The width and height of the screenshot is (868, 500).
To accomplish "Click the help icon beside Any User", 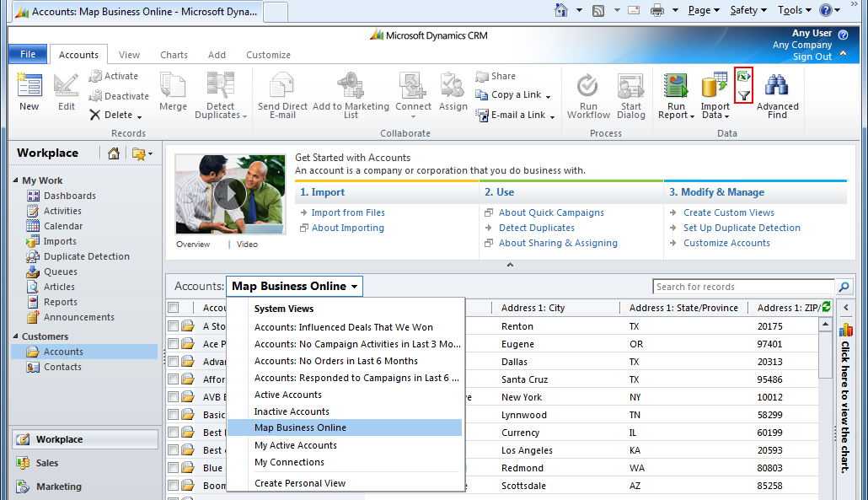I will (x=843, y=35).
